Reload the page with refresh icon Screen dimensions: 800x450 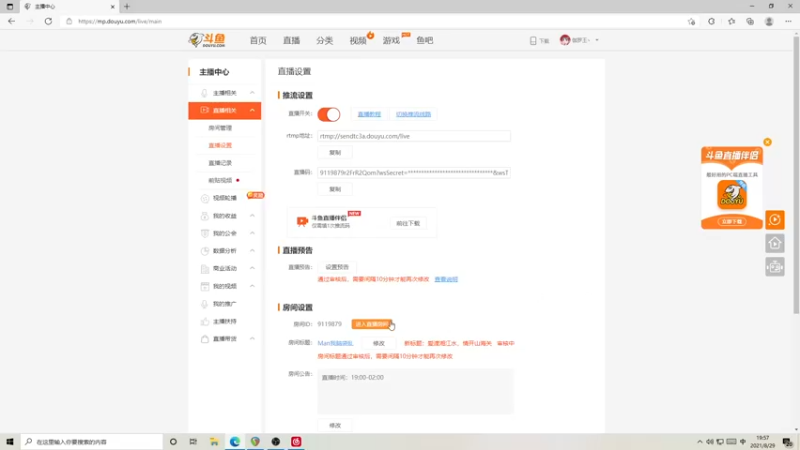(x=48, y=21)
